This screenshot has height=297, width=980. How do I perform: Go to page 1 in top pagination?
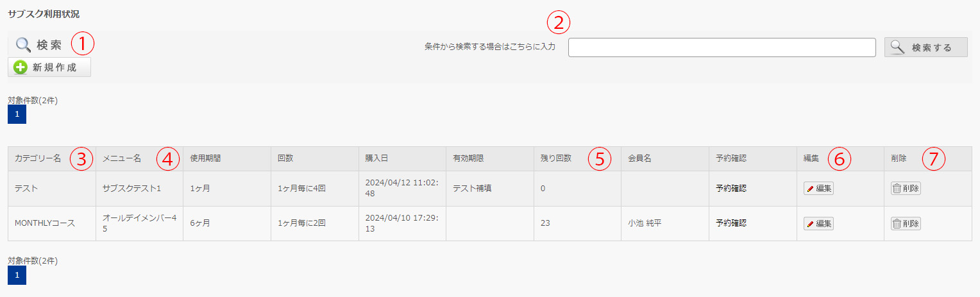tap(17, 114)
